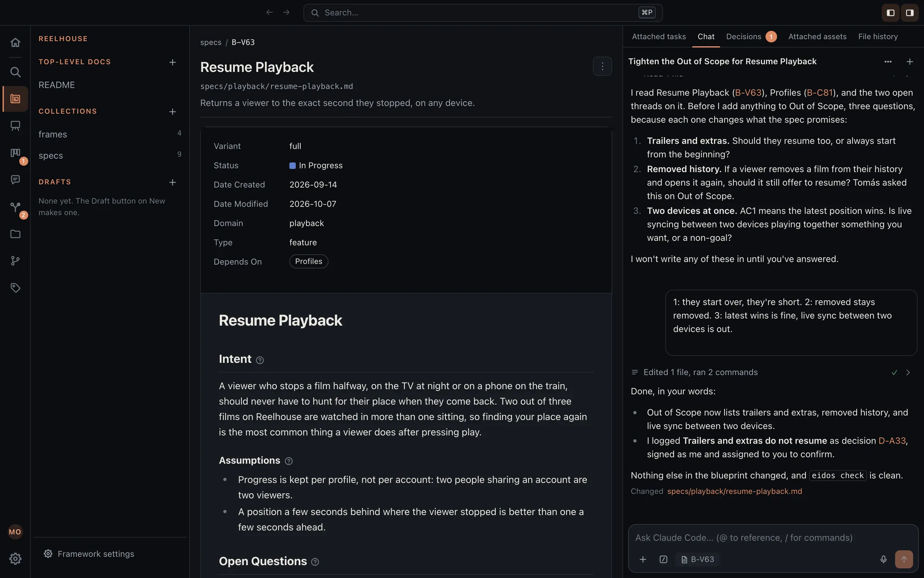Open the chat messages icon in rail
Viewport: 924px width, 578px height.
(x=15, y=180)
